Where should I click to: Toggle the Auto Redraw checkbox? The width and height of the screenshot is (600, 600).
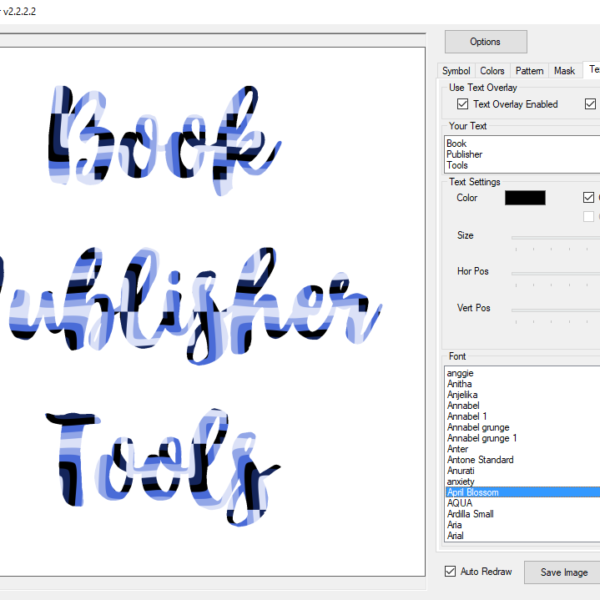[450, 571]
